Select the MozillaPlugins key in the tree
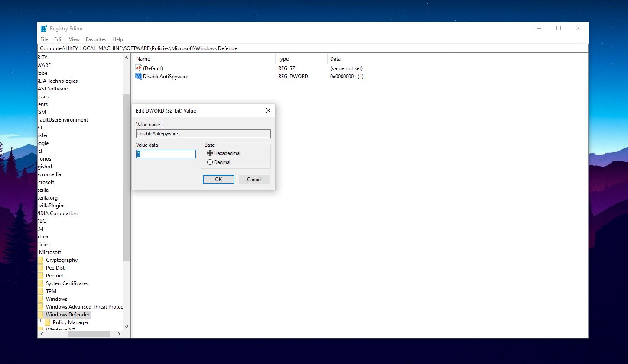628x364 pixels. click(x=52, y=206)
